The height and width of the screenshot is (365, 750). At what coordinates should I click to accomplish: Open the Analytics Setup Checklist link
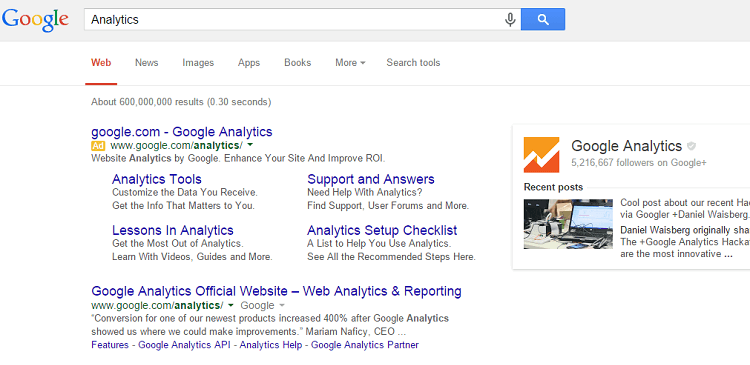click(x=382, y=230)
